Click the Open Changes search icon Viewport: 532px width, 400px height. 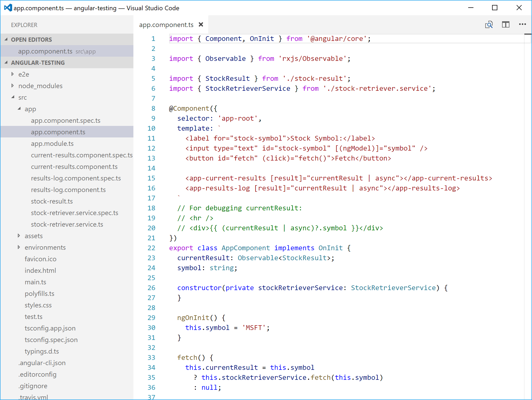tap(489, 25)
